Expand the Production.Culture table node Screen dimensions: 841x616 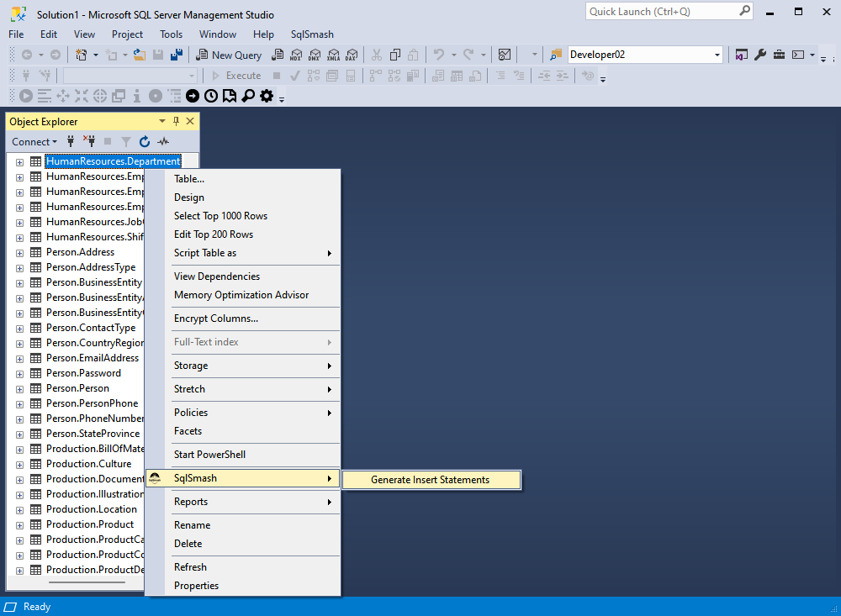pyautogui.click(x=20, y=464)
